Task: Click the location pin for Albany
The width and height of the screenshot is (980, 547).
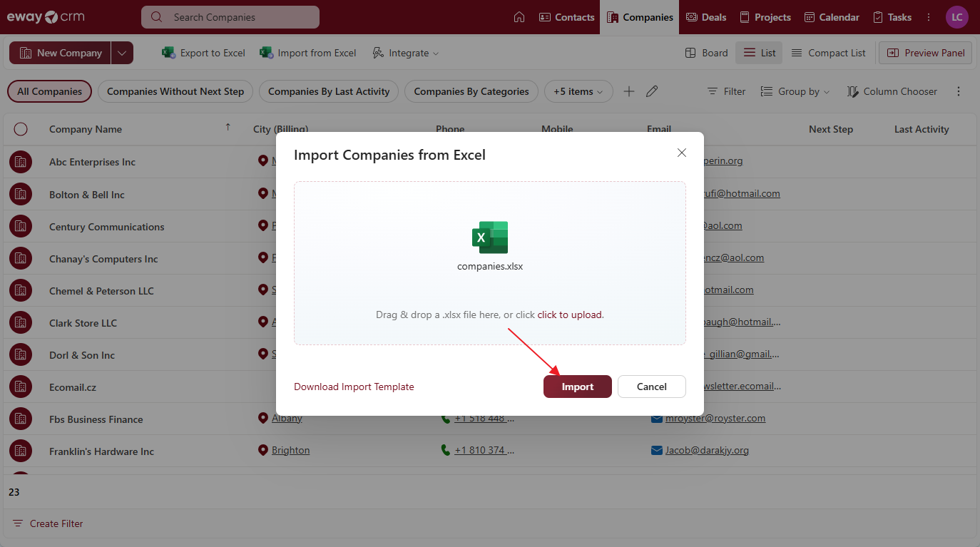Action: (262, 418)
